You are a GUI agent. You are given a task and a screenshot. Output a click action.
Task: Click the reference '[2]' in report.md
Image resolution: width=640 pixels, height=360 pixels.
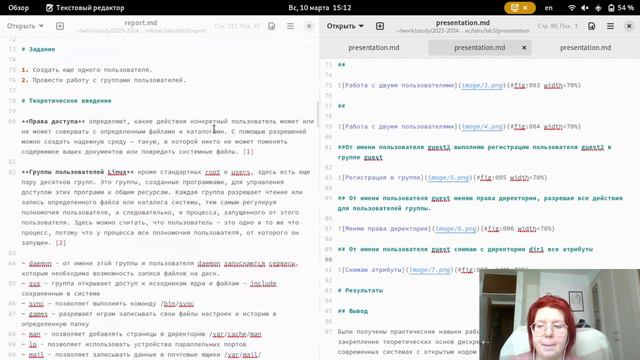(60, 243)
